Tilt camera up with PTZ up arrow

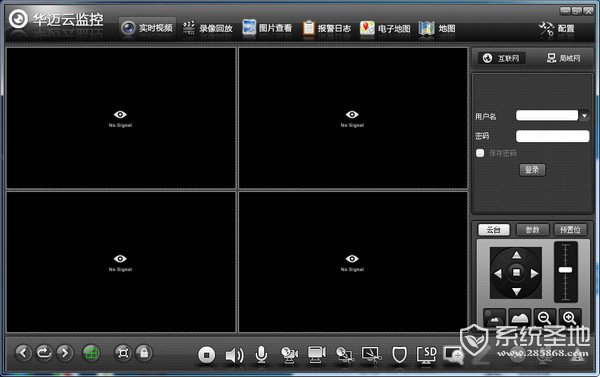pyautogui.click(x=516, y=255)
